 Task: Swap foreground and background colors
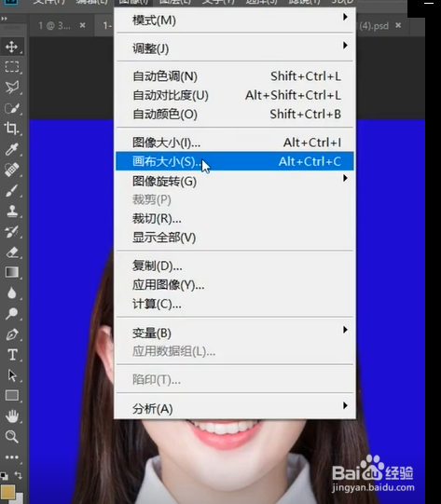click(19, 475)
